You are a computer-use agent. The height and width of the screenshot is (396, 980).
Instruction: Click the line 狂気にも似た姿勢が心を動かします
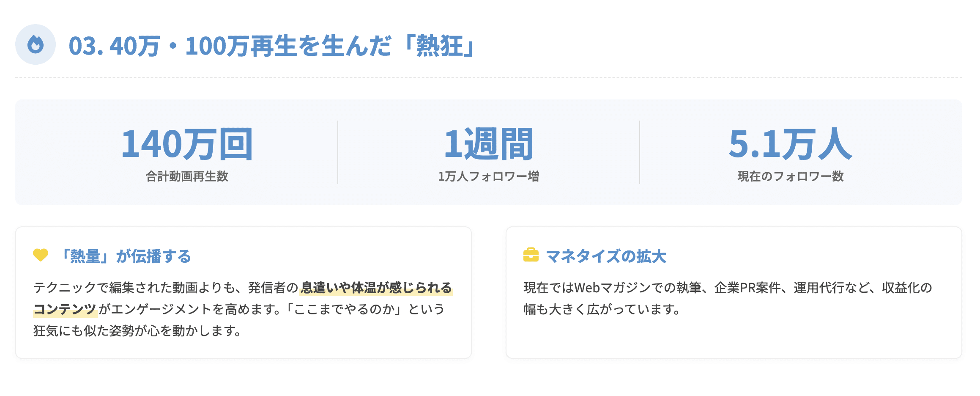point(137,330)
